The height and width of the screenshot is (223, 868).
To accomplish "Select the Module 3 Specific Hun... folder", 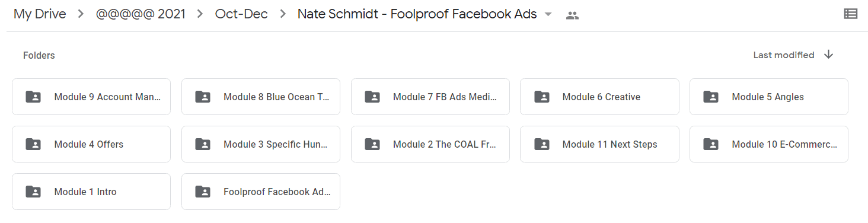I will coord(261,144).
